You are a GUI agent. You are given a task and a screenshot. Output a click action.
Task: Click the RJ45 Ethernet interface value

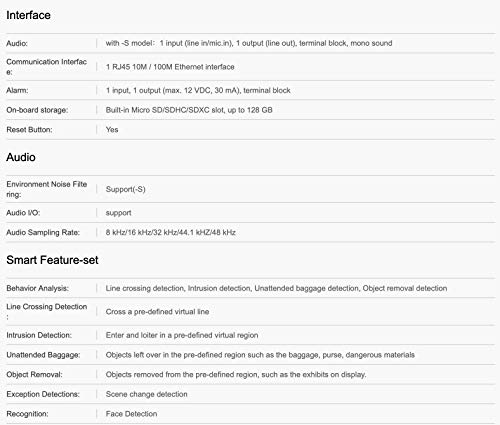[x=170, y=67]
